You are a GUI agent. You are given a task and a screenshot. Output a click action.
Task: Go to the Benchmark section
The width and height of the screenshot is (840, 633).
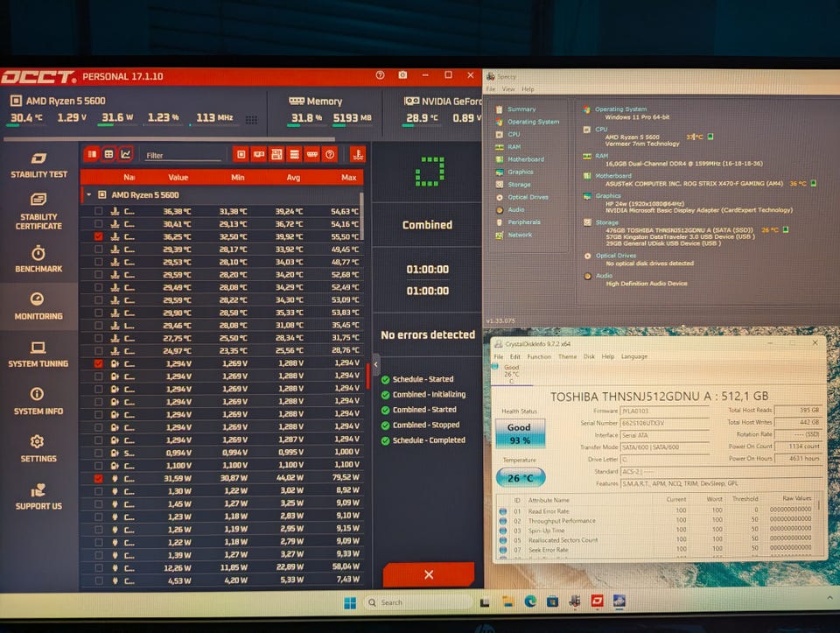coord(38,259)
